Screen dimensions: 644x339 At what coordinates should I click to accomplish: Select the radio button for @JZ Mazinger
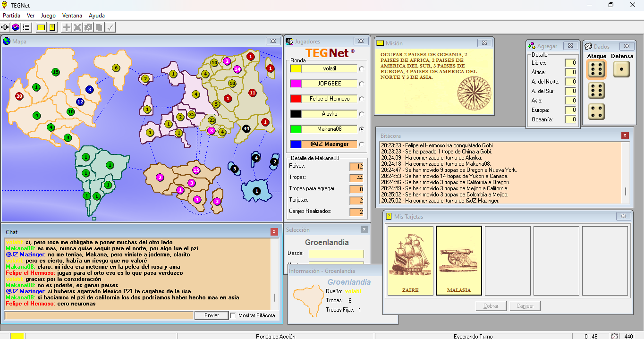[362, 144]
